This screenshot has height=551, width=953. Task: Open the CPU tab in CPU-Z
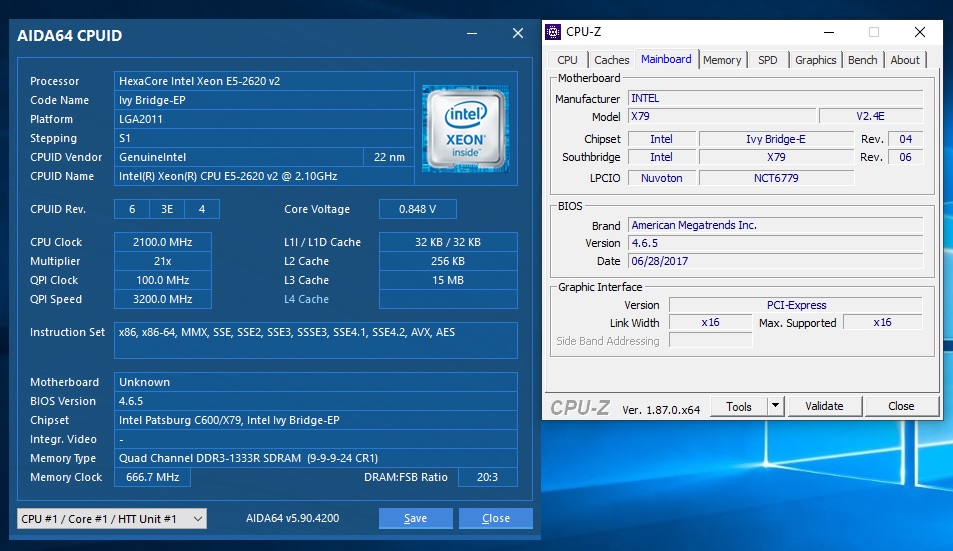tap(567, 60)
